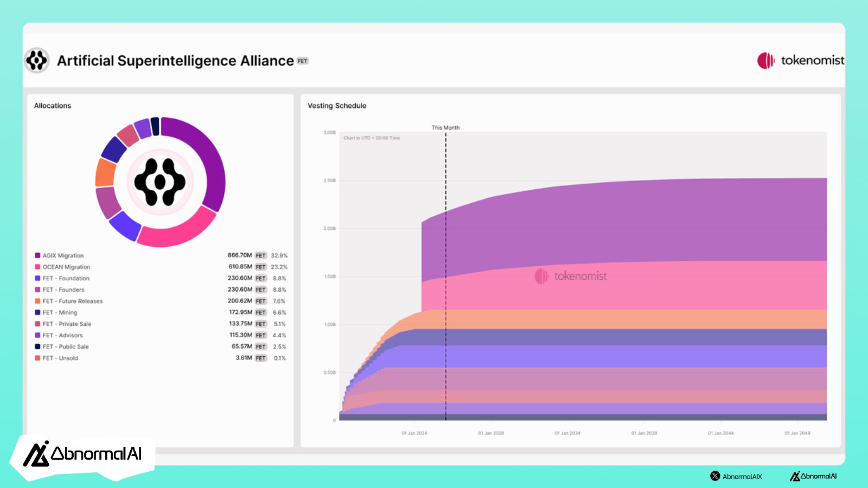Image resolution: width=868 pixels, height=488 pixels.
Task: Click the 01 Jan 2039 axis label
Action: coord(644,433)
